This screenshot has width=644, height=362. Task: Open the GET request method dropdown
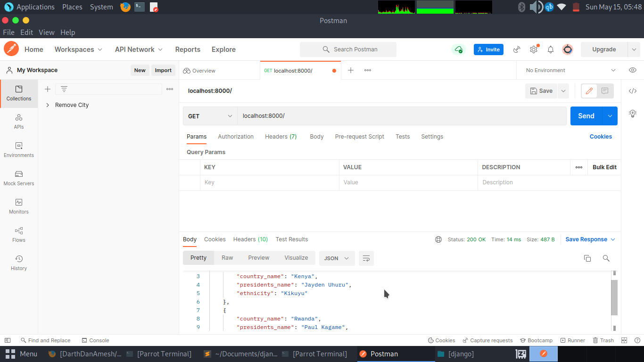tap(209, 115)
